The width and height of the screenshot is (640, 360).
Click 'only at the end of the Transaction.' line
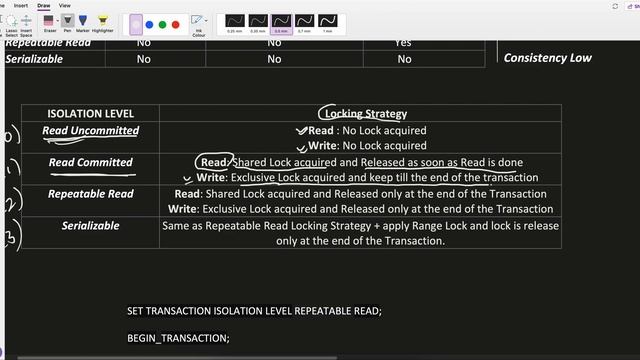click(x=360, y=241)
